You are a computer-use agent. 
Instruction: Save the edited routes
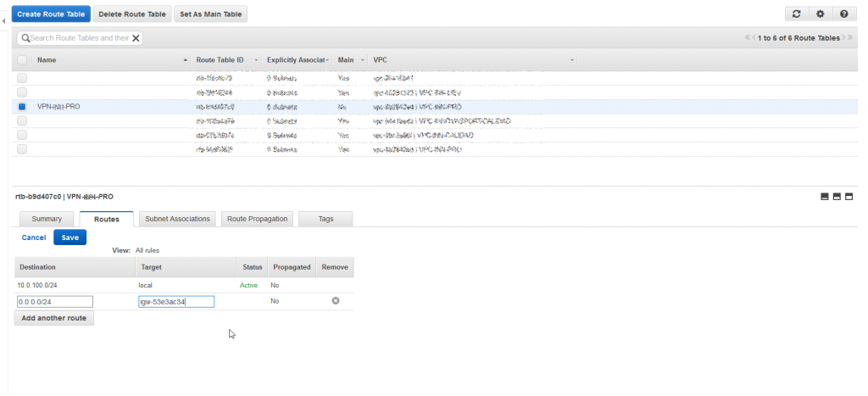tap(70, 237)
